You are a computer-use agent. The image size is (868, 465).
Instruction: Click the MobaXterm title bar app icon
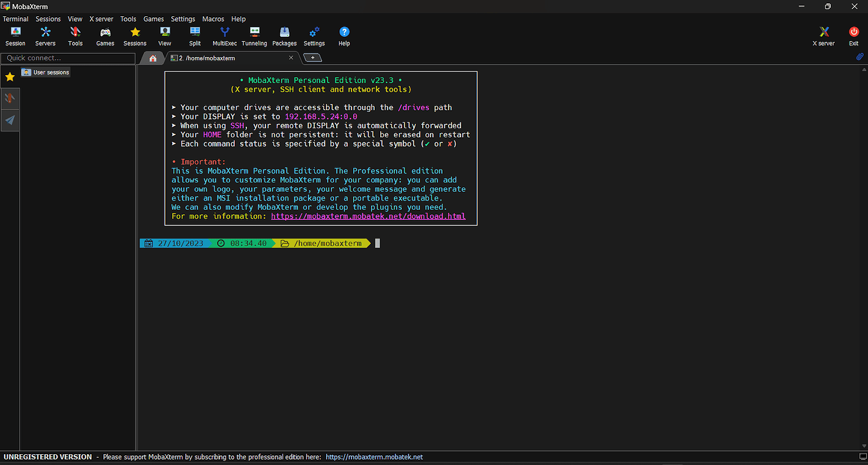pos(6,6)
